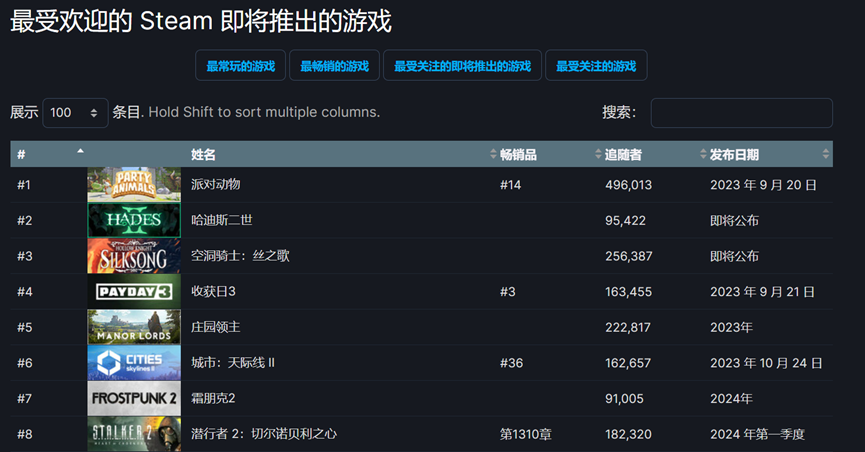This screenshot has width=865, height=452.
Task: Select the 162,657 followers value
Action: (628, 363)
